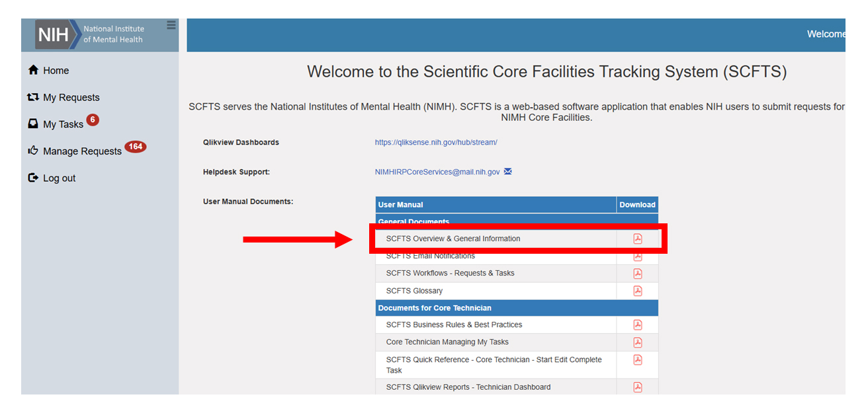Open the Qliksense dashboards hub link
This screenshot has height=413, width=868.
pyautogui.click(x=435, y=143)
